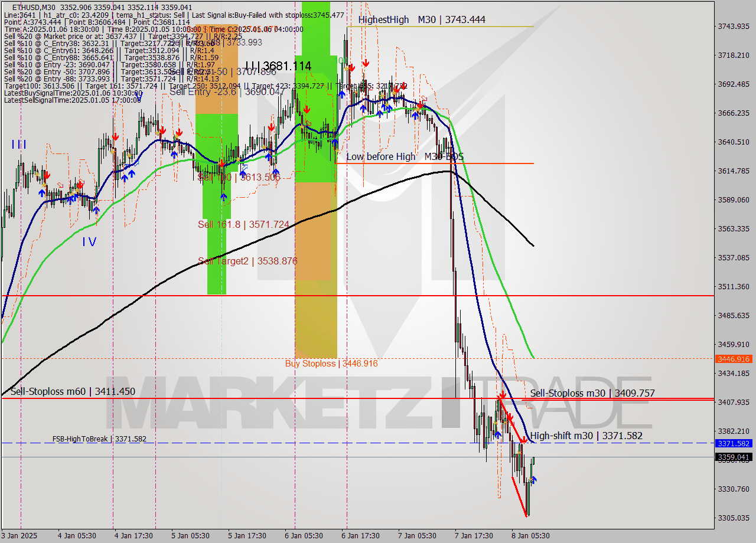Click the 'High-shift m30 | 3371.582' label
Image resolution: width=756 pixels, height=543 pixels.
[586, 436]
